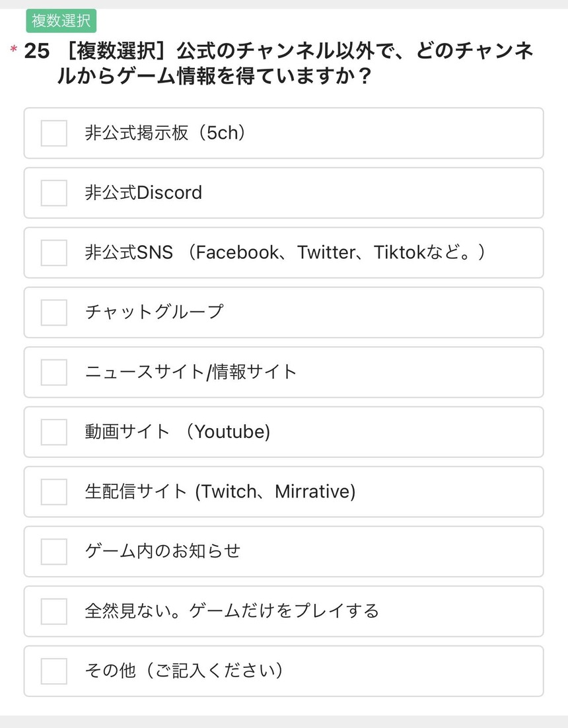
Task: Click the チャットグループ option text
Action: (154, 312)
